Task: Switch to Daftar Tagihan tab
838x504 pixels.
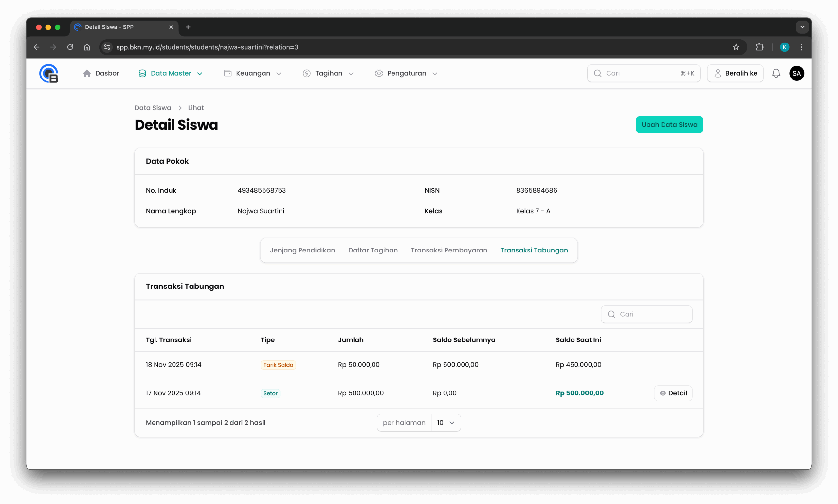Action: pyautogui.click(x=373, y=250)
